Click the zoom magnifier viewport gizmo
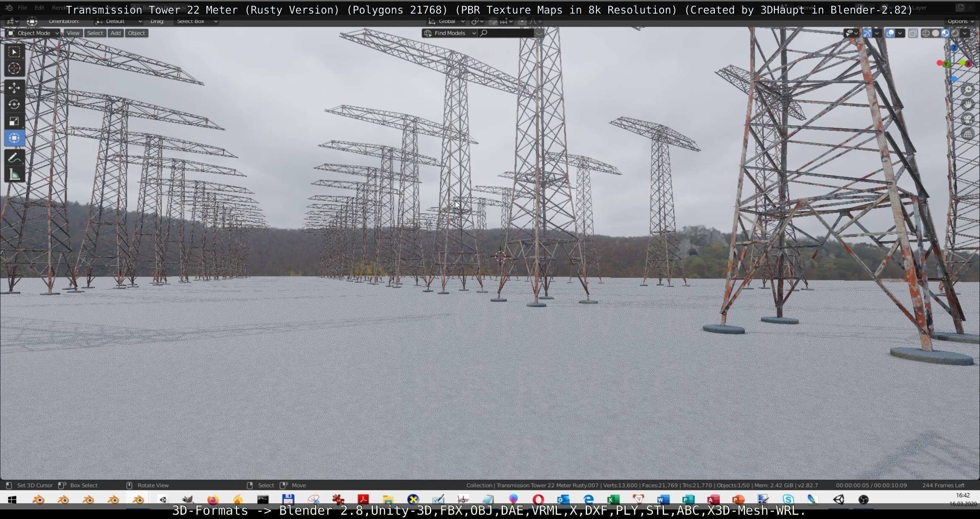This screenshot has height=519, width=980. pyautogui.click(x=968, y=90)
